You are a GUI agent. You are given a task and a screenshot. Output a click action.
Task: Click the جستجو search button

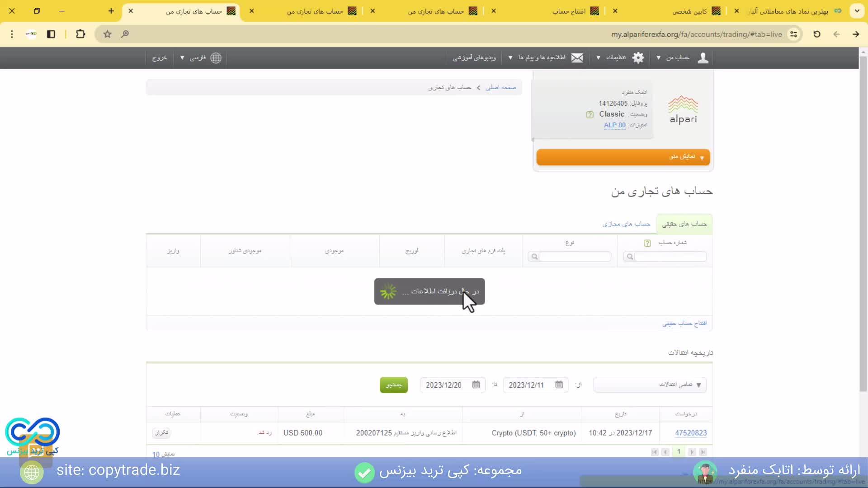pos(393,385)
